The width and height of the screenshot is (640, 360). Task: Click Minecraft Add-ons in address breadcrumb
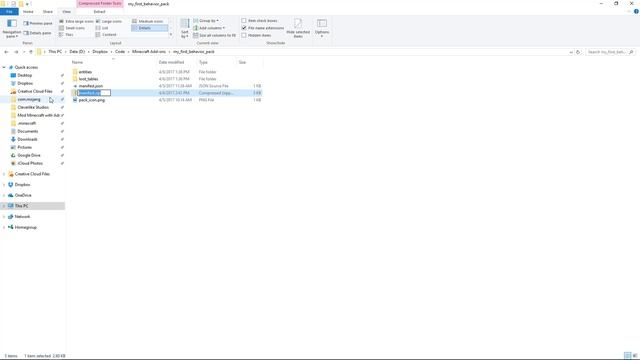[149, 52]
